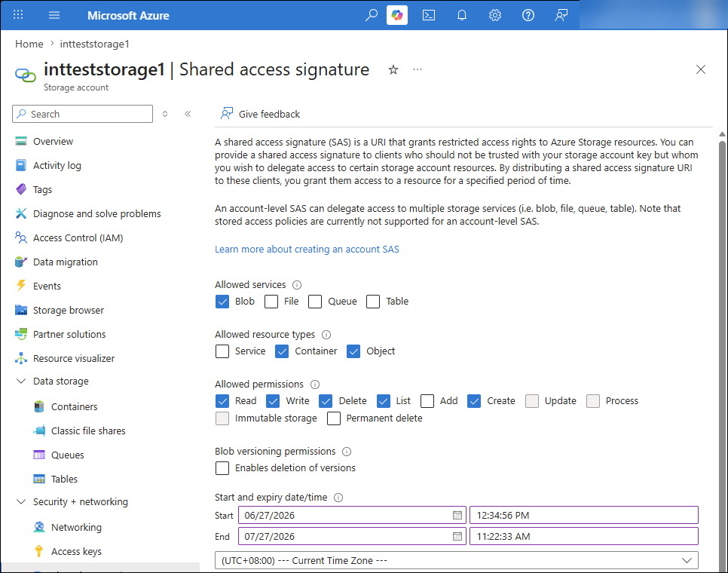Check Permanent delete permission

(334, 418)
